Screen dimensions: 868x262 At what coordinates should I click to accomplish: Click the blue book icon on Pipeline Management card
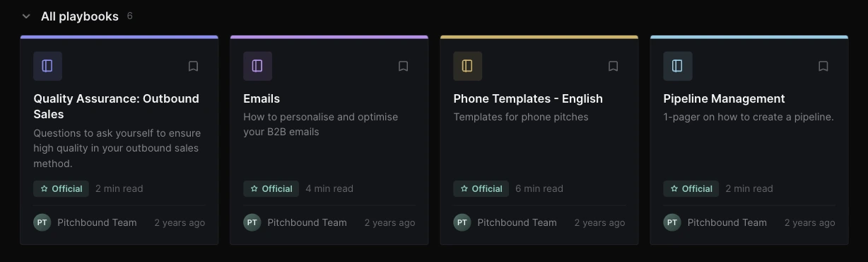point(677,66)
